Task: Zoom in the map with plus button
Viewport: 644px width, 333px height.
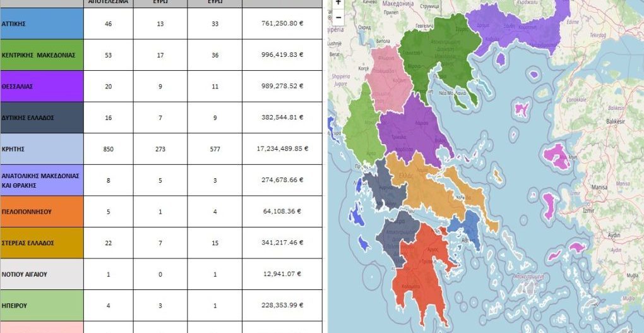Action: [338, 3]
